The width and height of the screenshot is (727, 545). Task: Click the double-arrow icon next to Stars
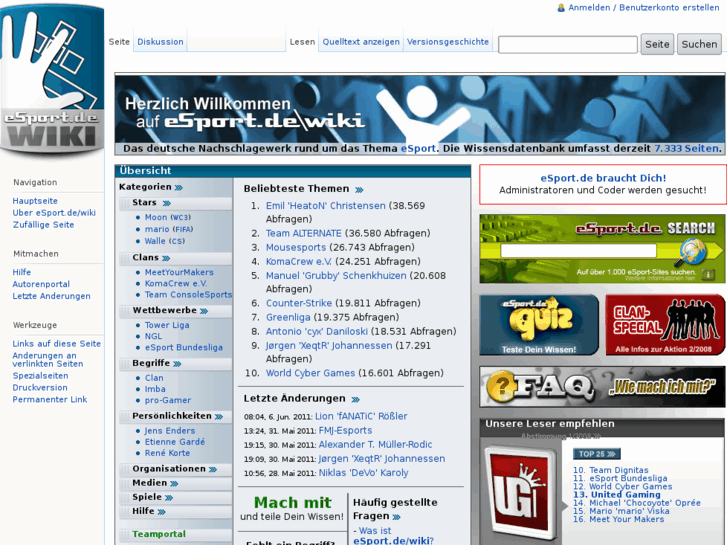(x=166, y=203)
